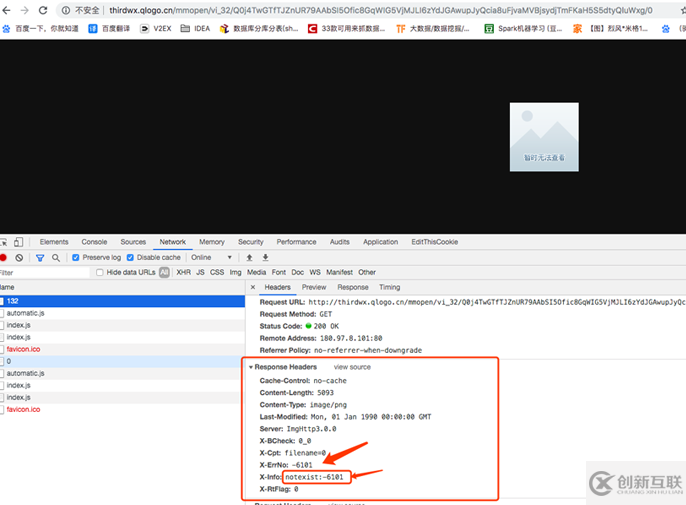Open the Online throttling dropdown
The image size is (686, 505).
(x=211, y=258)
